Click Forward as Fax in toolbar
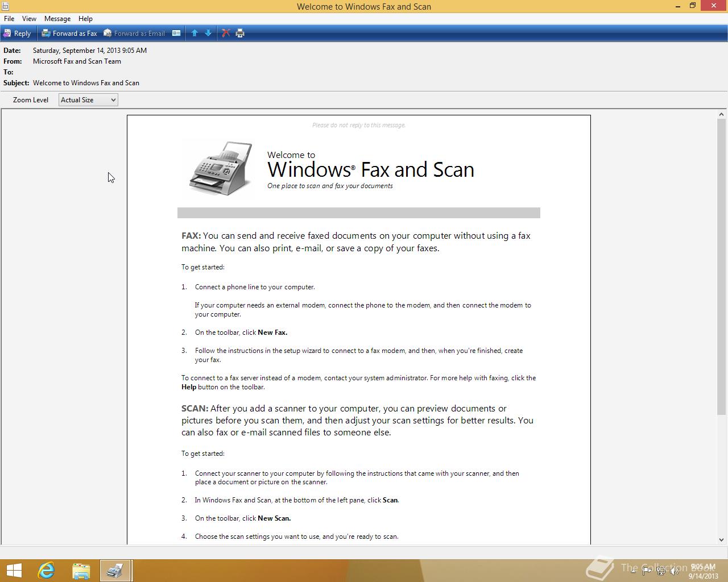 [69, 34]
